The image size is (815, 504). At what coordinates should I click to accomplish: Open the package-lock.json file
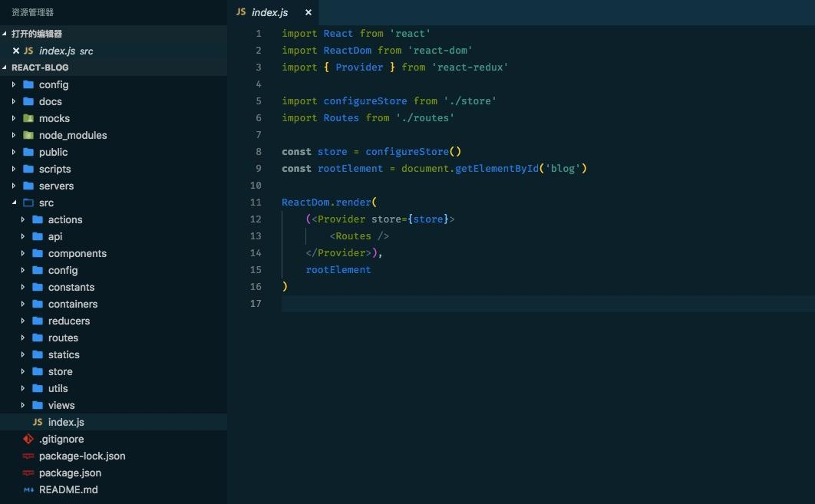[82, 456]
